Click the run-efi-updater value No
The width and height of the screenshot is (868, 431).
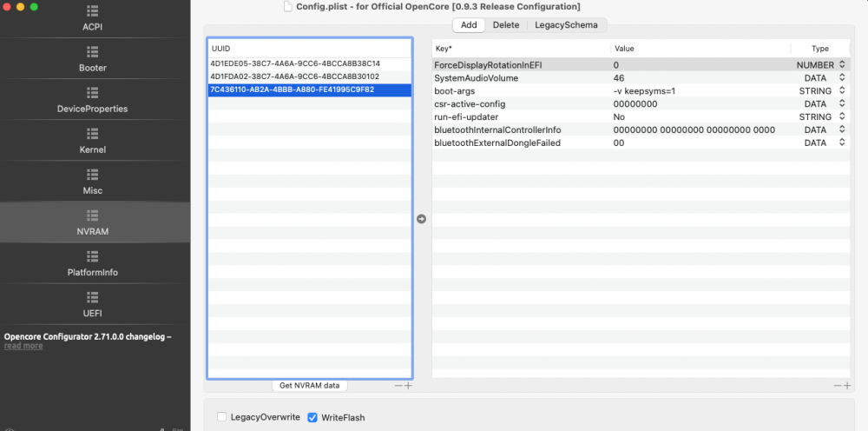[619, 117]
